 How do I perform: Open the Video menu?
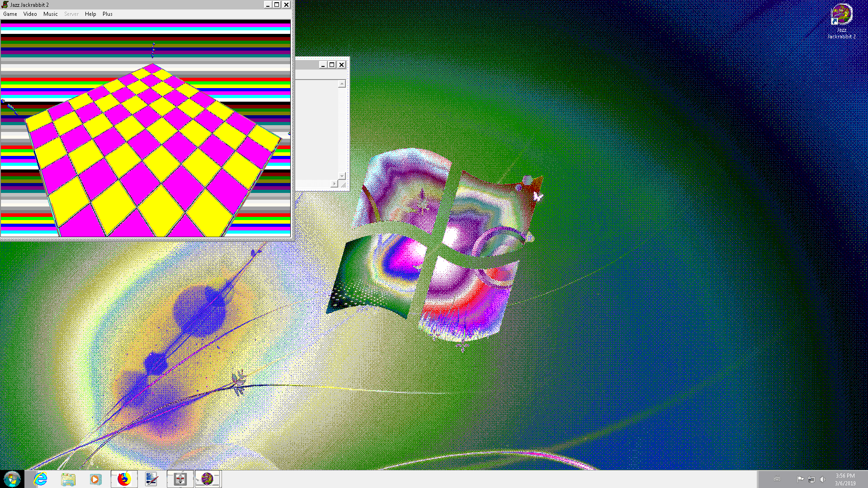point(30,14)
